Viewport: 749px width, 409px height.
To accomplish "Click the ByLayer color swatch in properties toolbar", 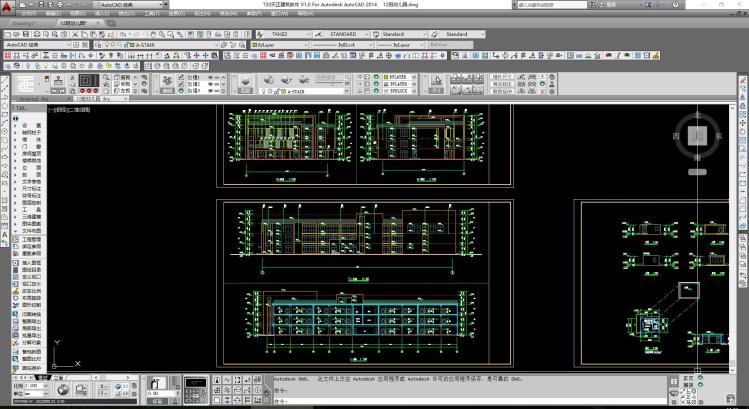I will point(255,45).
